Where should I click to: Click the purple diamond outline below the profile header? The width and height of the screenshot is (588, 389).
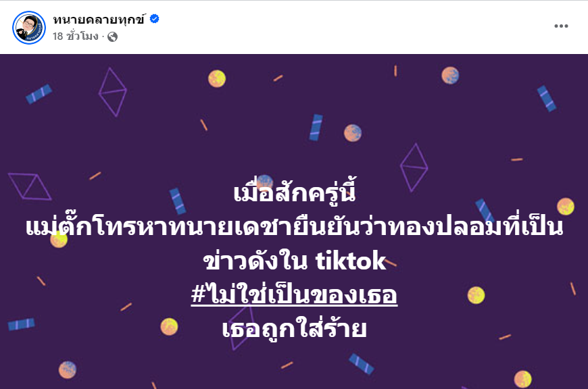point(112,92)
